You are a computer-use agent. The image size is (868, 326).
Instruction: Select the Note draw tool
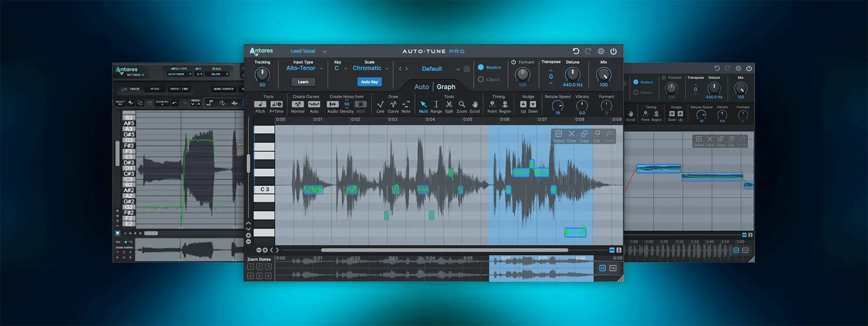point(406,104)
